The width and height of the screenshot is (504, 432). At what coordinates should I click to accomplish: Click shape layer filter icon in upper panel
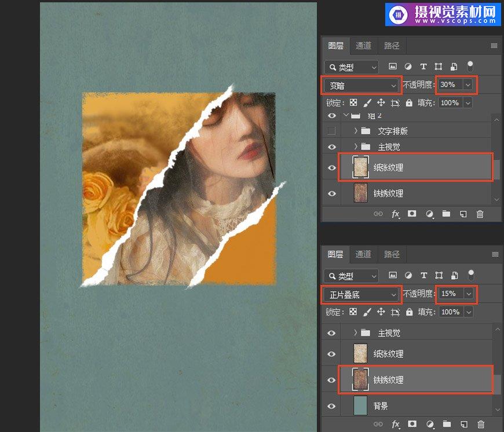coord(439,67)
